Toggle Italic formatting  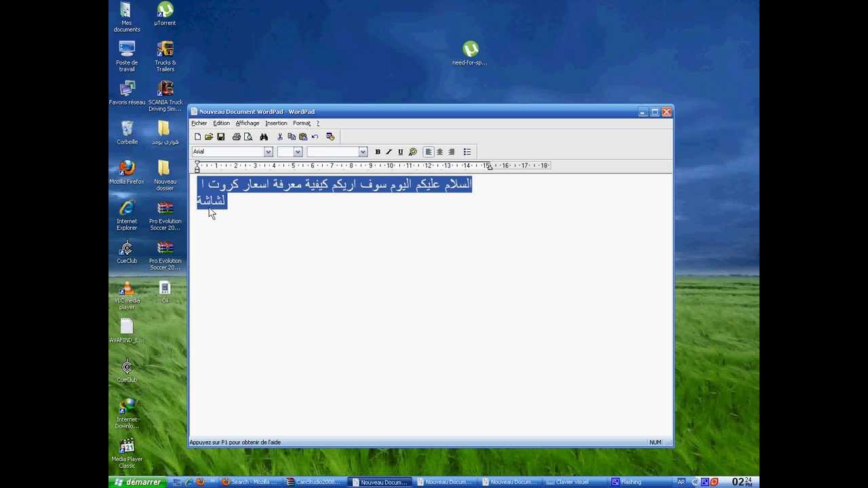[x=389, y=152]
